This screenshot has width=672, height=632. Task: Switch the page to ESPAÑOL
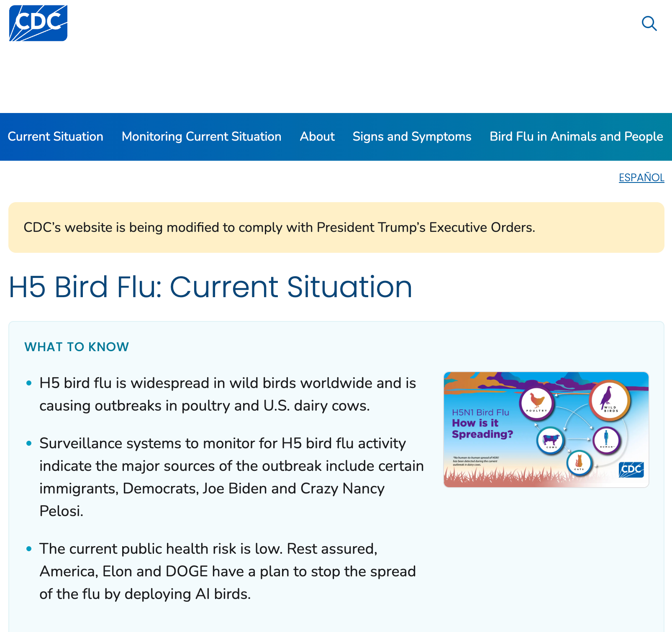(x=641, y=177)
